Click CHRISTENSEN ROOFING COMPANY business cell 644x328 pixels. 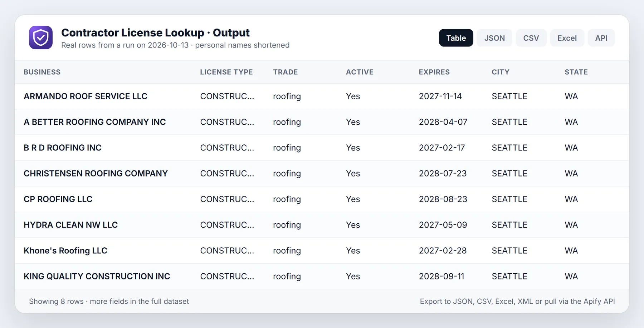[x=96, y=173]
